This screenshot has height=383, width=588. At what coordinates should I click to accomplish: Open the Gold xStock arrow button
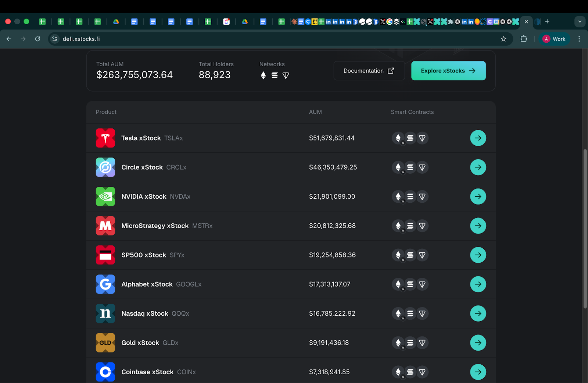pyautogui.click(x=478, y=343)
